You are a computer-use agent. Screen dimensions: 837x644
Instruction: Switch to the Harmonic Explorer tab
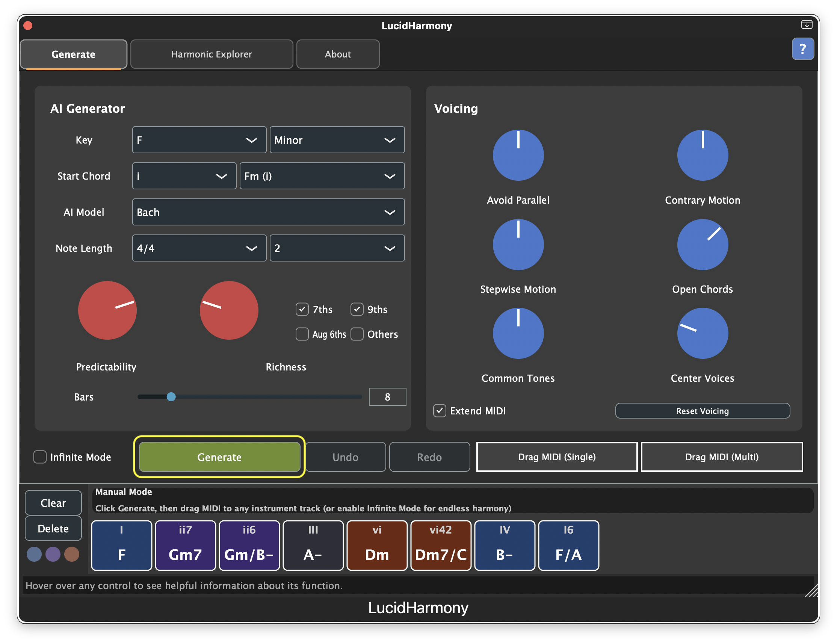pyautogui.click(x=212, y=54)
